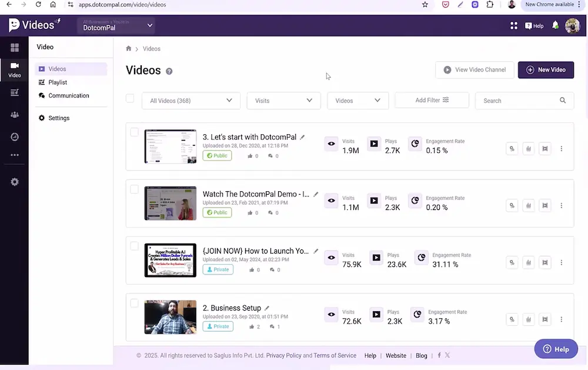Screen dimensions: 588x370
Task: Open Settings from the left Video panel
Action: pyautogui.click(x=59, y=118)
